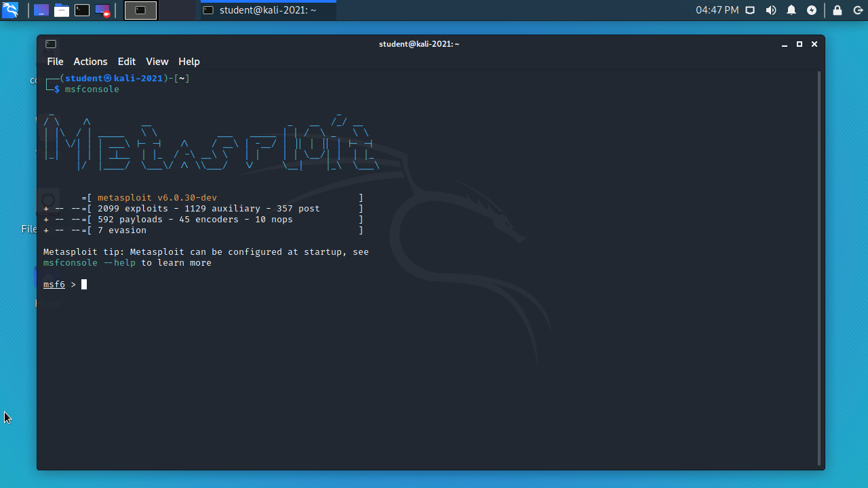The height and width of the screenshot is (488, 868).
Task: Open the Help menu
Action: tap(189, 62)
